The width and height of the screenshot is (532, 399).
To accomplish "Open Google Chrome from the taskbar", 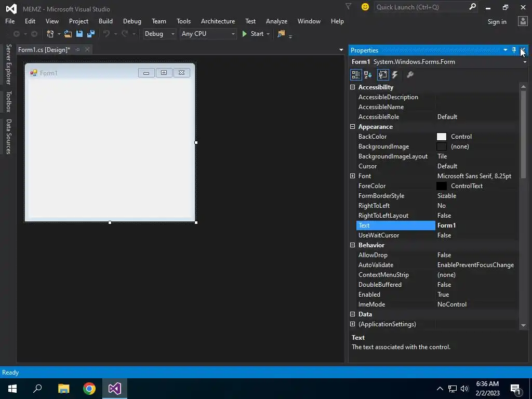I will 89,389.
